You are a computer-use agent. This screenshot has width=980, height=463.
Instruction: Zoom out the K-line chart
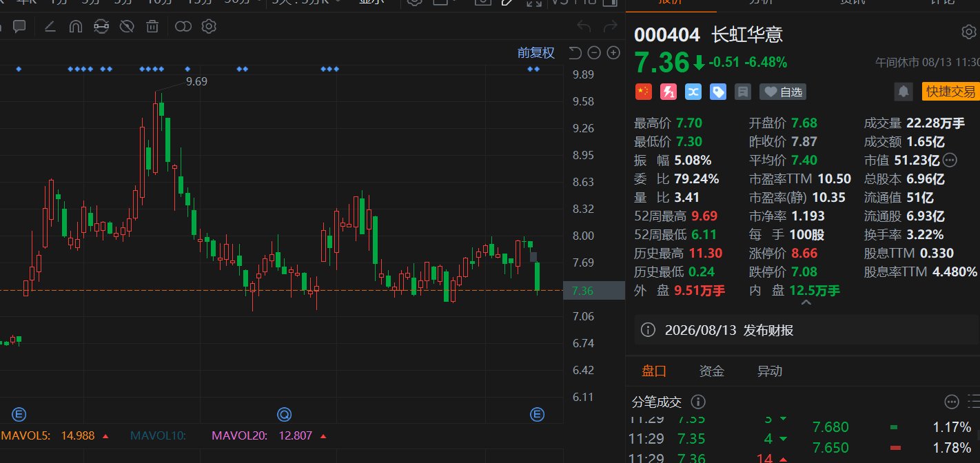click(x=594, y=53)
